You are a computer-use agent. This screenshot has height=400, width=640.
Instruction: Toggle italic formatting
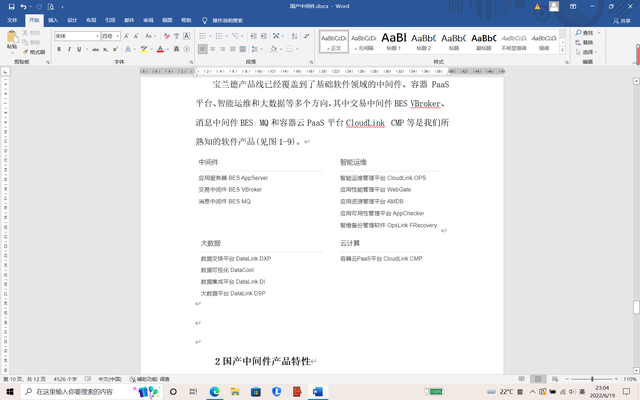tap(69, 49)
